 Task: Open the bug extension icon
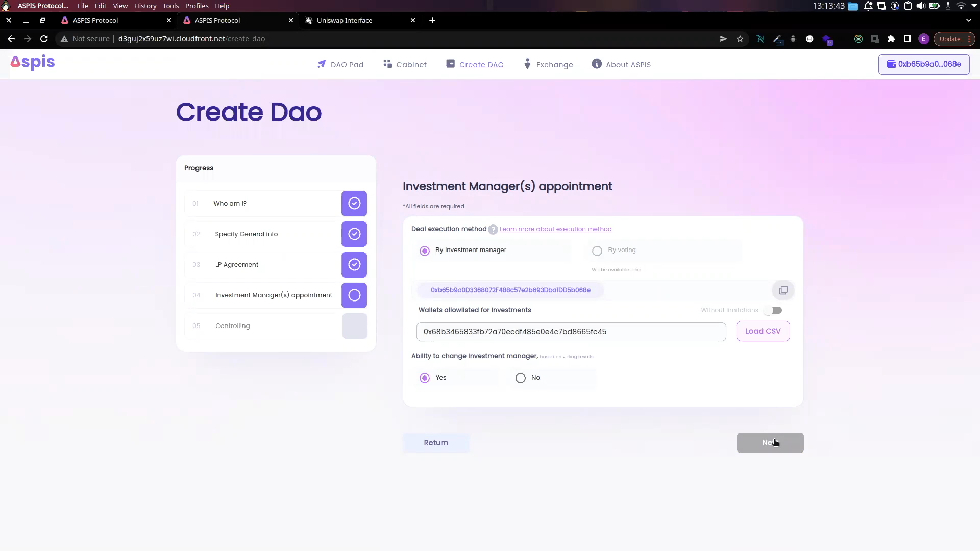coord(793,39)
